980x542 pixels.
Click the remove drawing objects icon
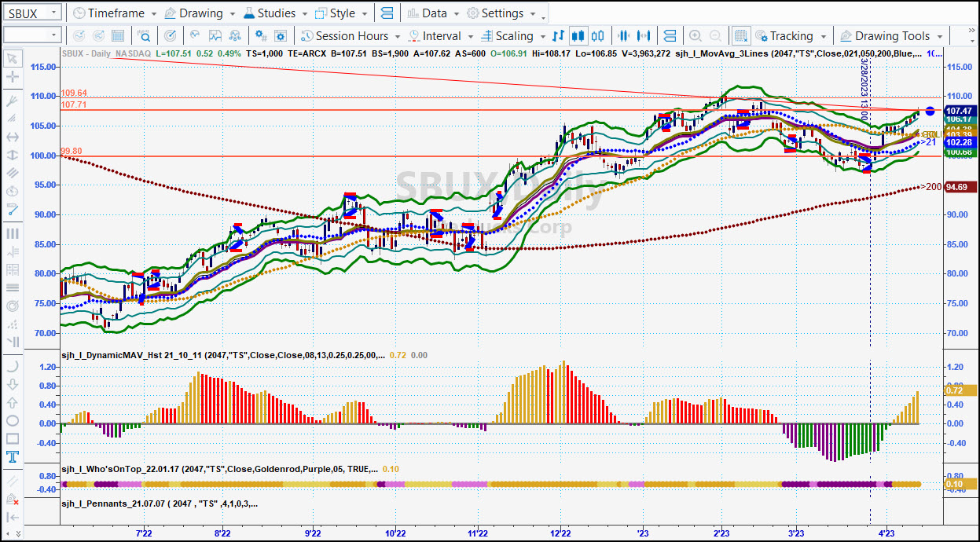point(13,499)
